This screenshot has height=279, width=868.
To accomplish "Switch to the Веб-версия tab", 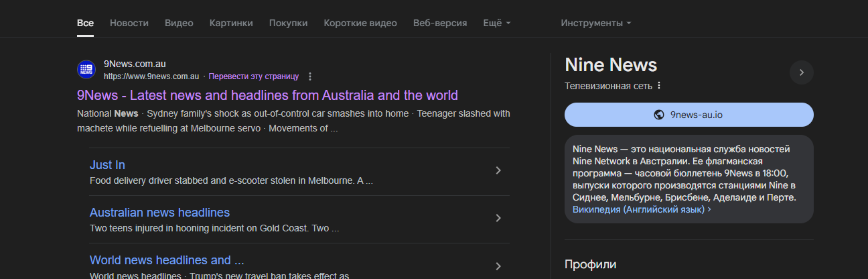I will 440,23.
